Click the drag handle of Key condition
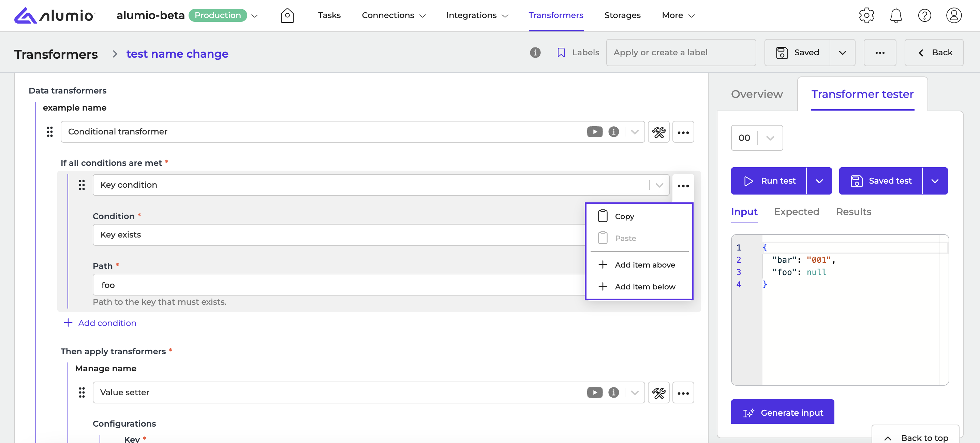Screen dimensions: 980x443 click(82, 185)
